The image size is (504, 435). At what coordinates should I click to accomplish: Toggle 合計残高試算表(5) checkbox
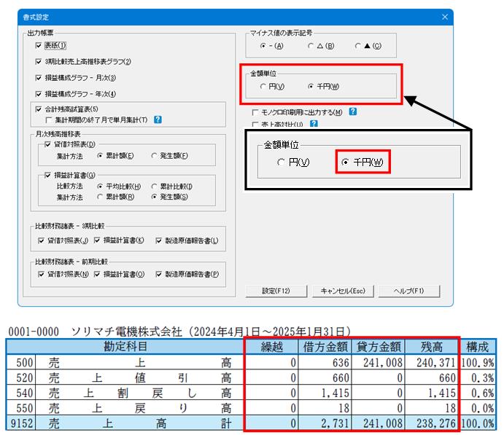[39, 109]
